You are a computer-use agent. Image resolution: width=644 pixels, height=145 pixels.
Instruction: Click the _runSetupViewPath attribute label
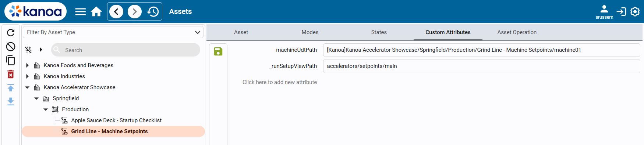click(x=293, y=66)
